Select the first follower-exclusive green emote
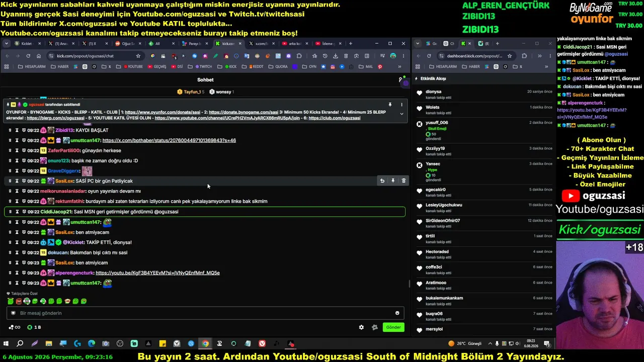The image size is (644, 362). tap(11, 301)
